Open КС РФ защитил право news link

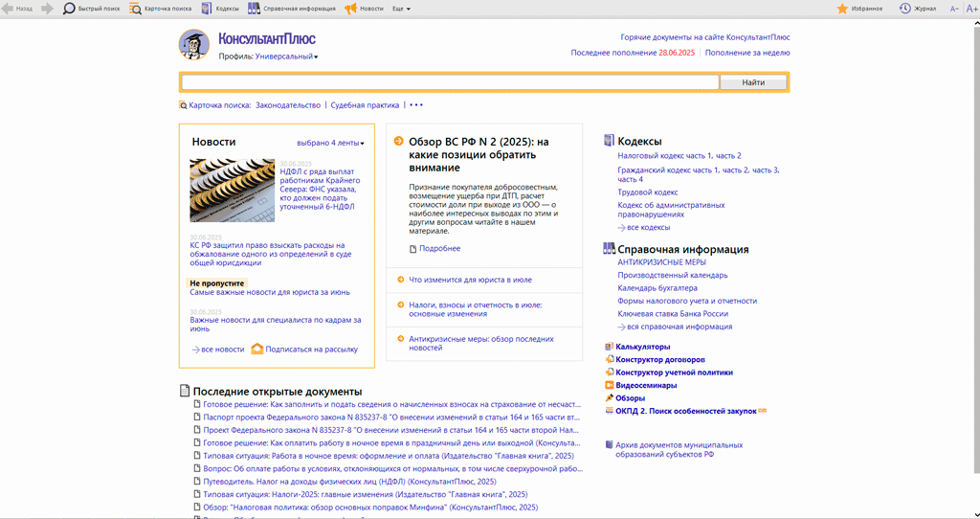(271, 254)
